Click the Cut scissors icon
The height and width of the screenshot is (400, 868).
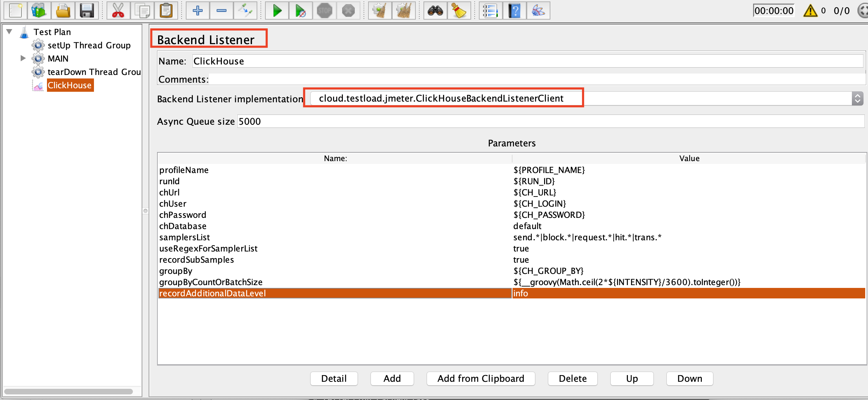118,11
